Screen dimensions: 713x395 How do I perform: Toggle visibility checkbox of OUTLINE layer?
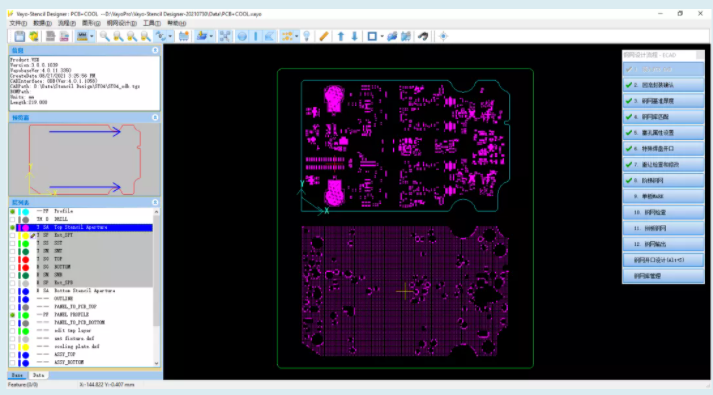point(12,299)
